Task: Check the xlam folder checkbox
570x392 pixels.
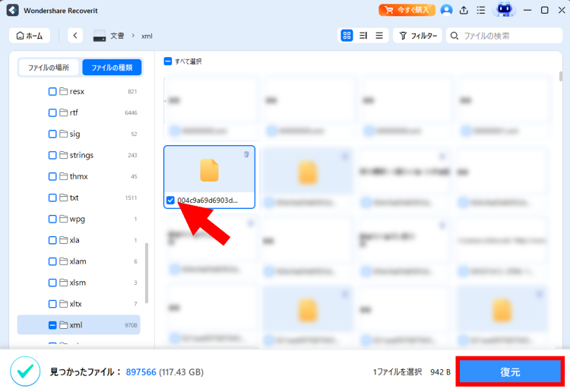Action: click(52, 261)
